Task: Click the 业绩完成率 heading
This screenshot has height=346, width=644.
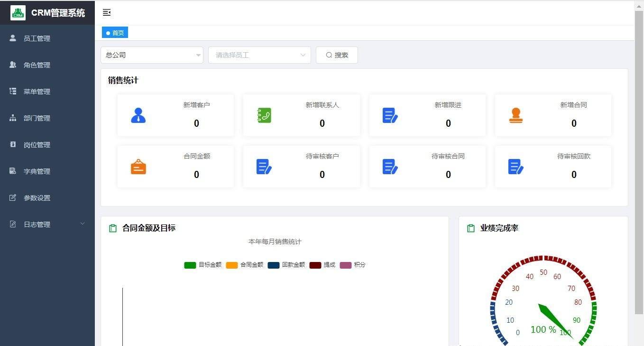Action: click(499, 228)
